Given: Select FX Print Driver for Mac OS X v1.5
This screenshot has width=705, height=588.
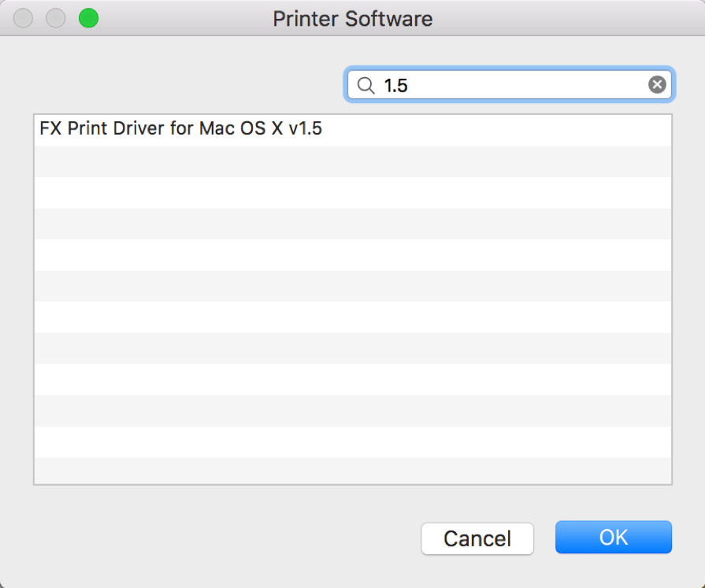Looking at the screenshot, I should pyautogui.click(x=181, y=130).
